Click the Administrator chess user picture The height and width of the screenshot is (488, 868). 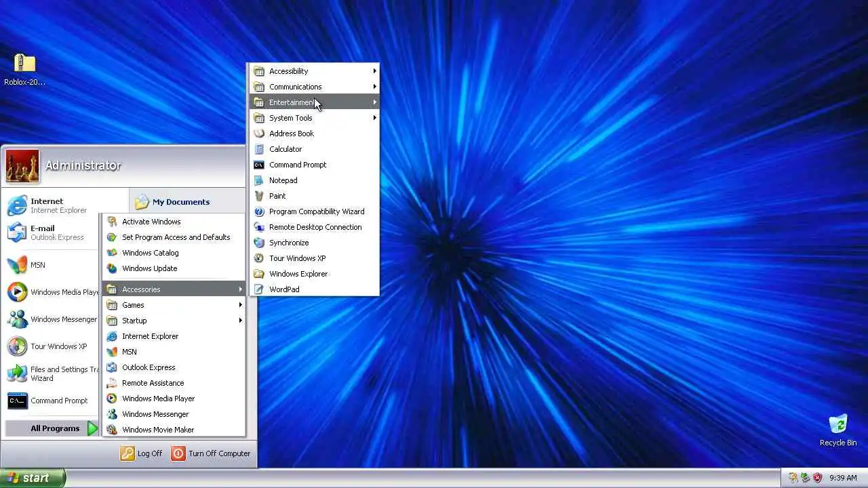[x=22, y=166]
